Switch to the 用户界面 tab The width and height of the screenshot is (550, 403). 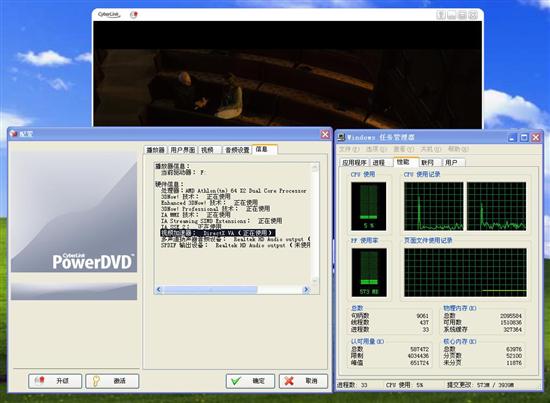[x=182, y=150]
